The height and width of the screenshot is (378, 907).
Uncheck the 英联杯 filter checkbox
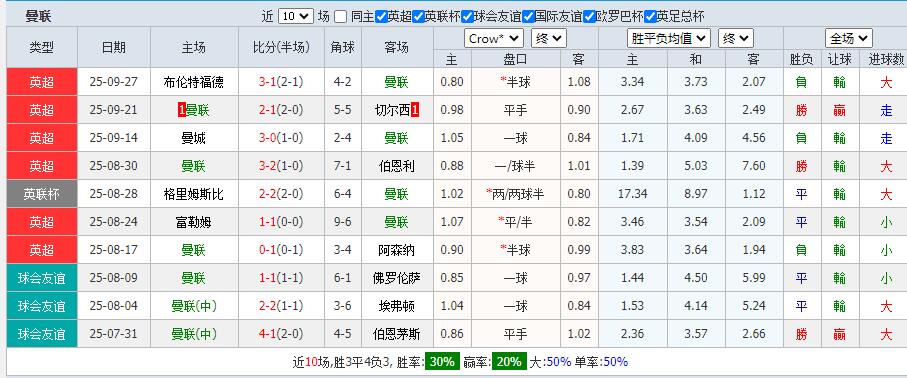(418, 16)
